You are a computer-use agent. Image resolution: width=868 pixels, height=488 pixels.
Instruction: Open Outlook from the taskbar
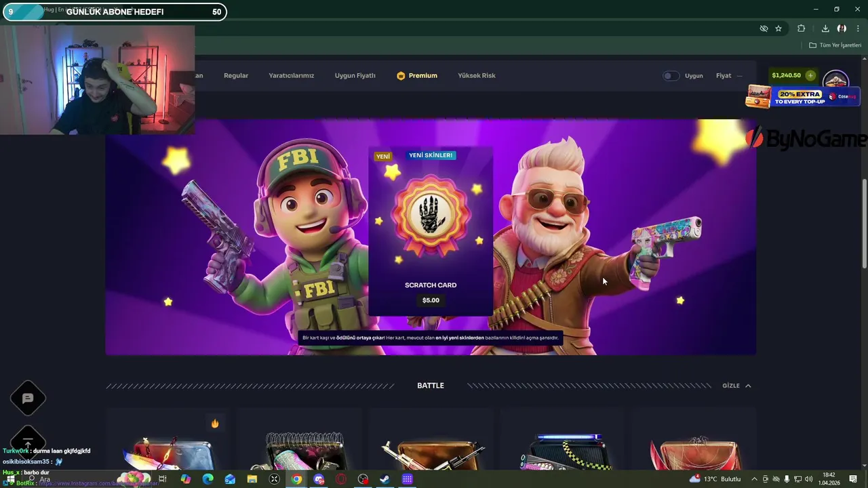pyautogui.click(x=230, y=479)
